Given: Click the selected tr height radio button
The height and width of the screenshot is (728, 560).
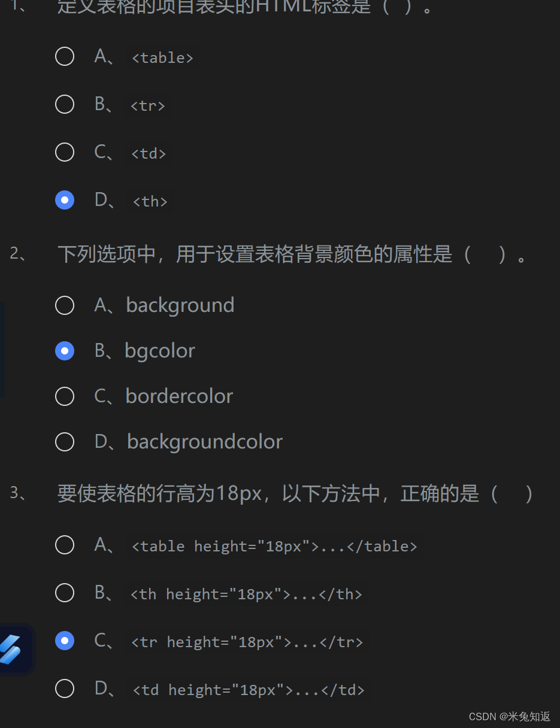Looking at the screenshot, I should pyautogui.click(x=65, y=640).
